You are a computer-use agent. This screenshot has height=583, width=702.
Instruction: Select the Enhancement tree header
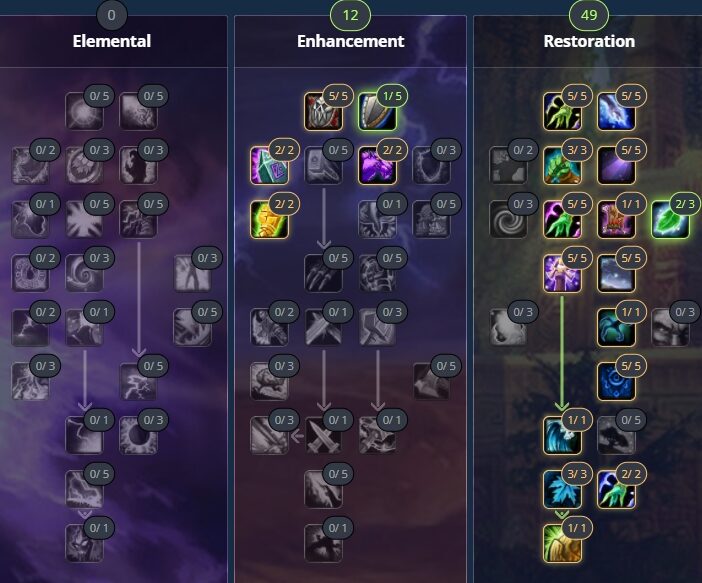(351, 41)
